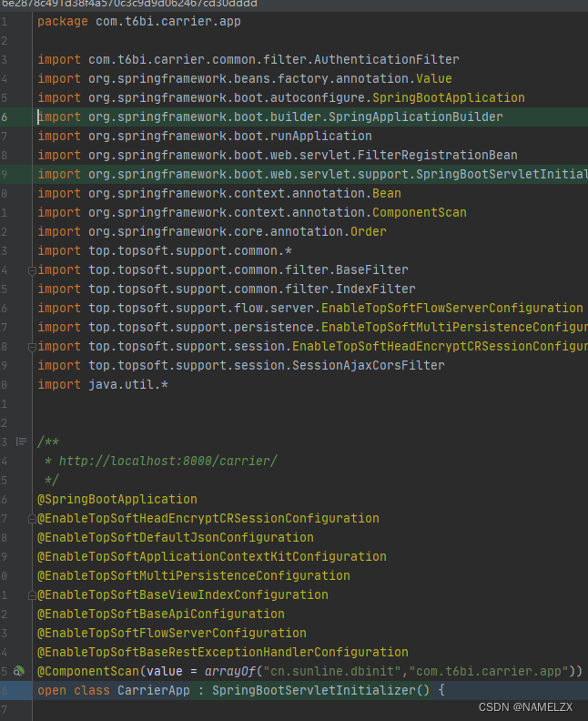Screen dimensions: 588x721
Task: Click fold marker beside the @EnableTopSoftBaseViewIndexConfiguration annotation
Action: (32, 595)
